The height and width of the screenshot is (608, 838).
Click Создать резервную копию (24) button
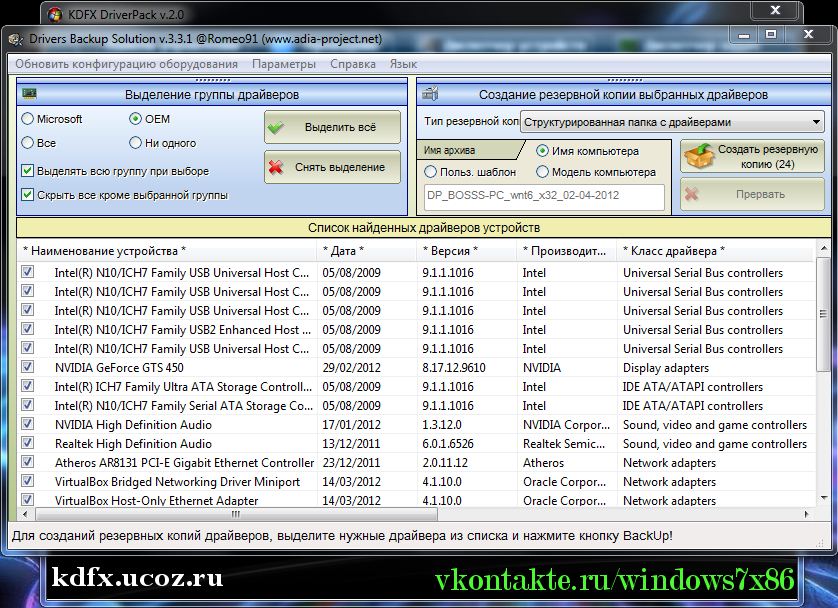752,156
